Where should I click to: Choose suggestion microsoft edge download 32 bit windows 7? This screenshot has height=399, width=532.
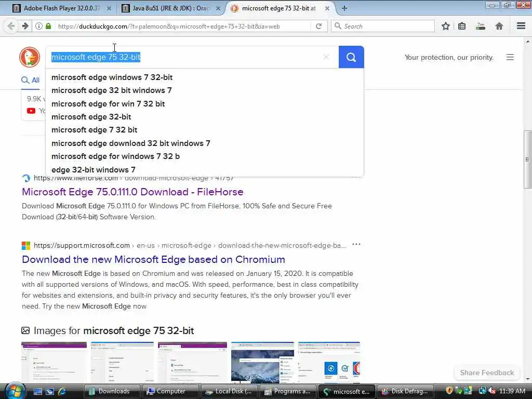pos(205,143)
